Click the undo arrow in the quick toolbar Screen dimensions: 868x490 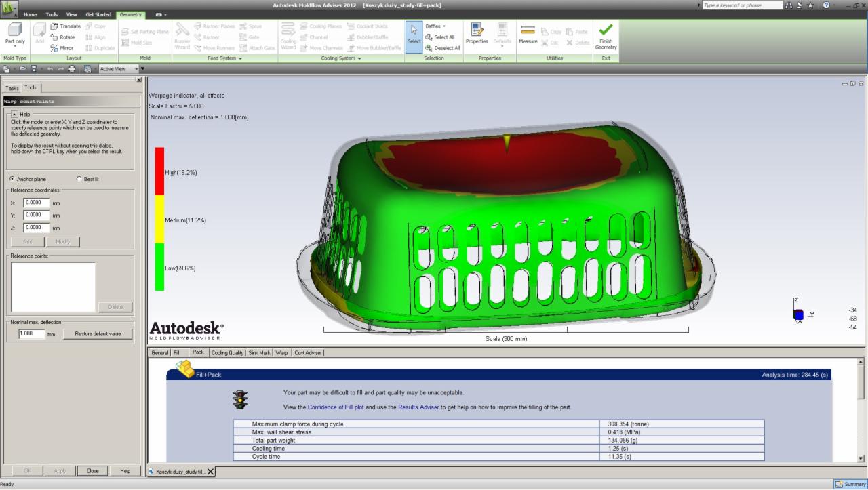(50, 69)
